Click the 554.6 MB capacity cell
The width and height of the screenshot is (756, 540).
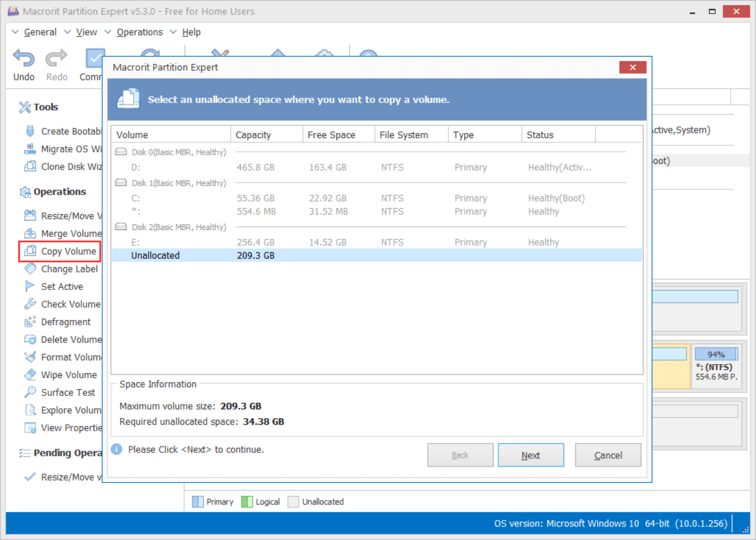click(256, 211)
